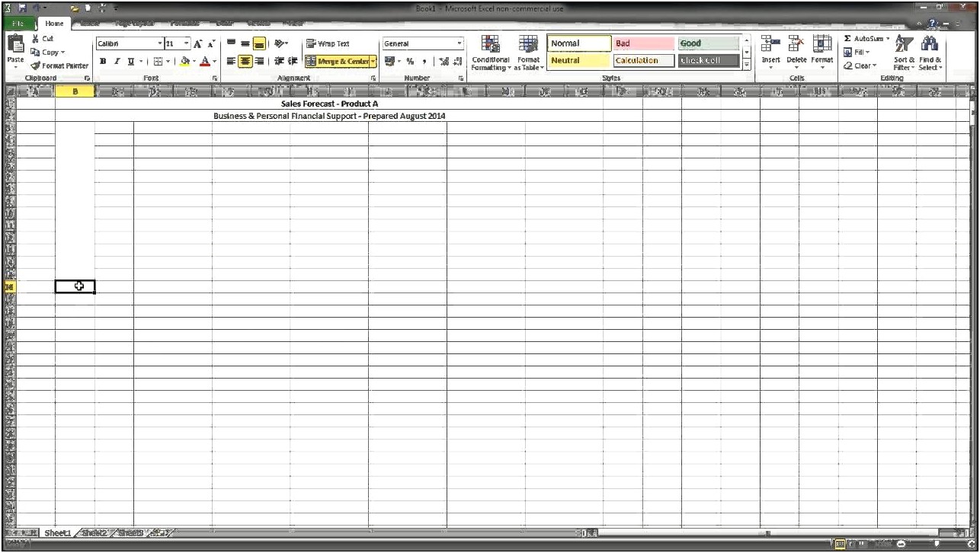This screenshot has width=980, height=553.
Task: Click the Shrink Font icon
Action: (x=212, y=44)
